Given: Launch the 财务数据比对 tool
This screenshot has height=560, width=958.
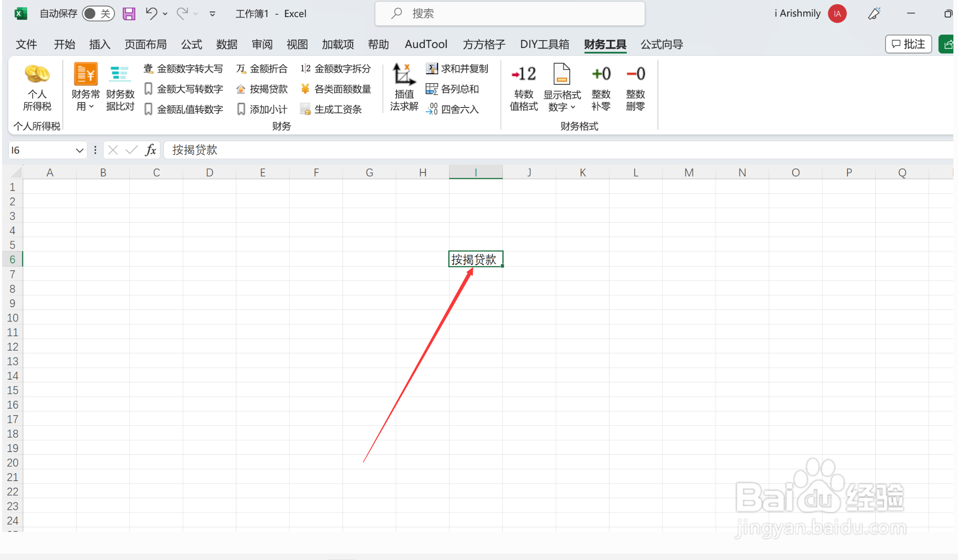Looking at the screenshot, I should point(120,88).
